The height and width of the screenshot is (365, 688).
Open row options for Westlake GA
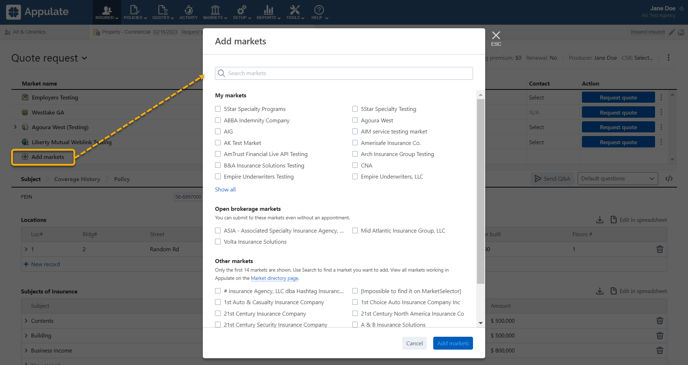tap(661, 112)
